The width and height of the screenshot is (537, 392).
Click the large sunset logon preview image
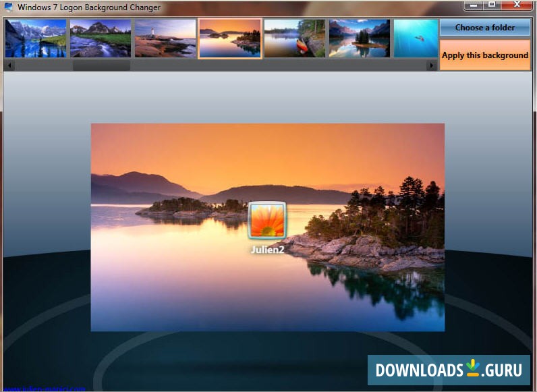[267, 227]
